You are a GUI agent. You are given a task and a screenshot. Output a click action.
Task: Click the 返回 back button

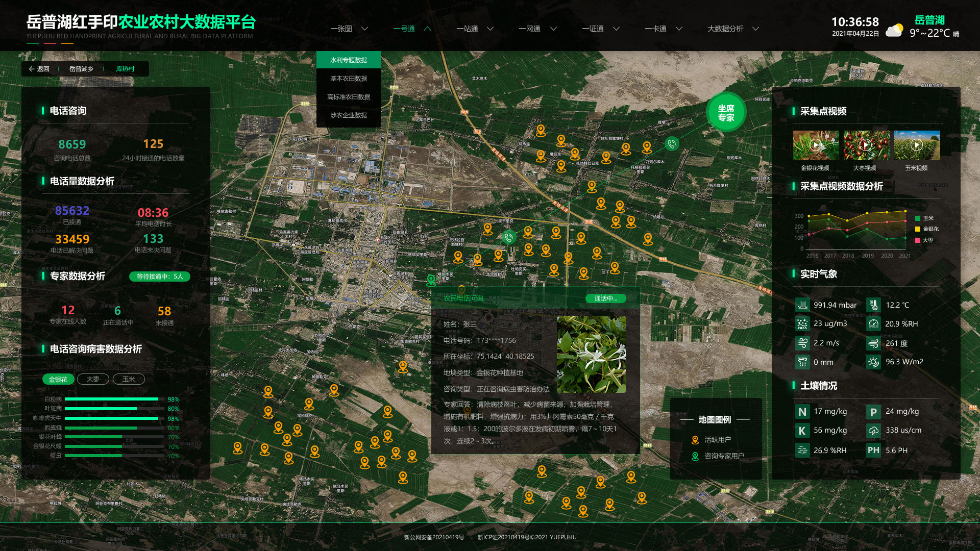click(39, 69)
